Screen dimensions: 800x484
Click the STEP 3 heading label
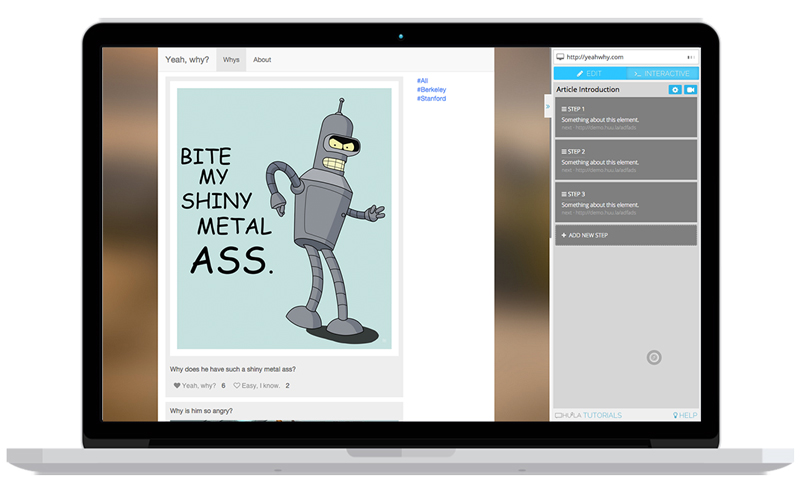[577, 194]
